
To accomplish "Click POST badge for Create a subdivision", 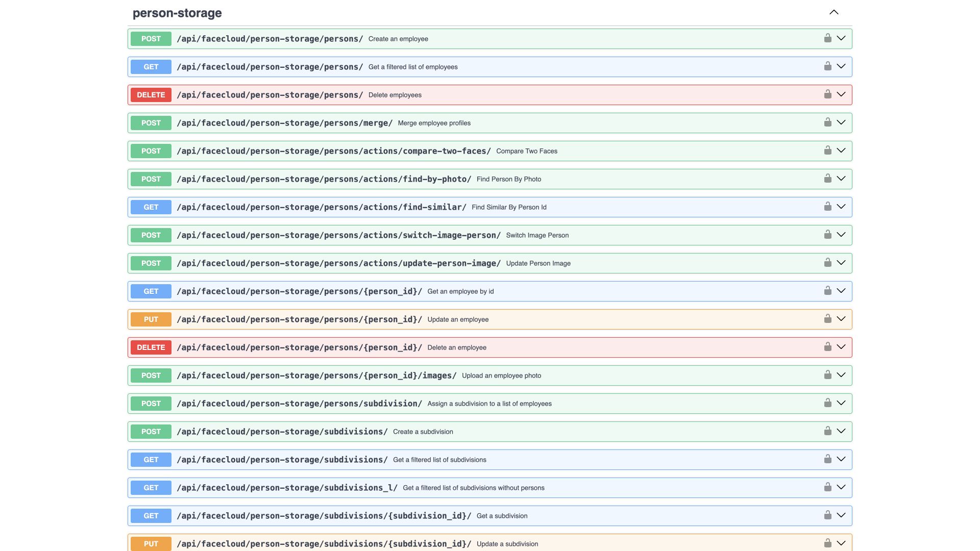I will click(151, 432).
